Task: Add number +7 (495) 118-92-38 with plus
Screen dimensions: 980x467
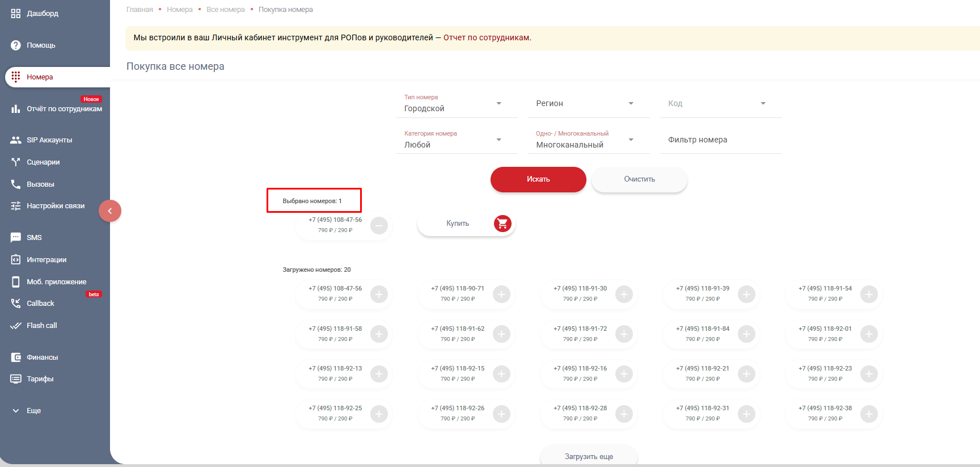Action: [869, 414]
